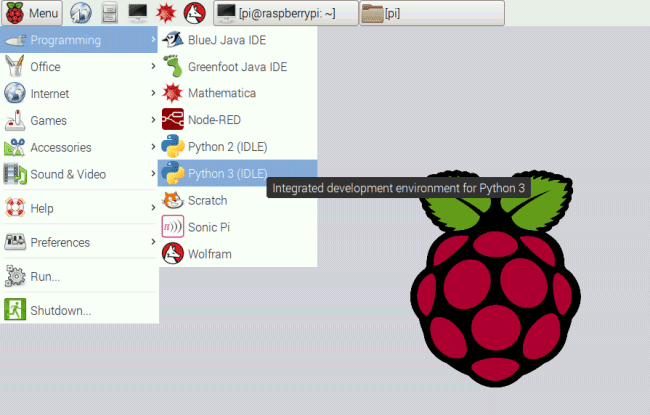Click the Preferences control panel icon

[x=15, y=242]
